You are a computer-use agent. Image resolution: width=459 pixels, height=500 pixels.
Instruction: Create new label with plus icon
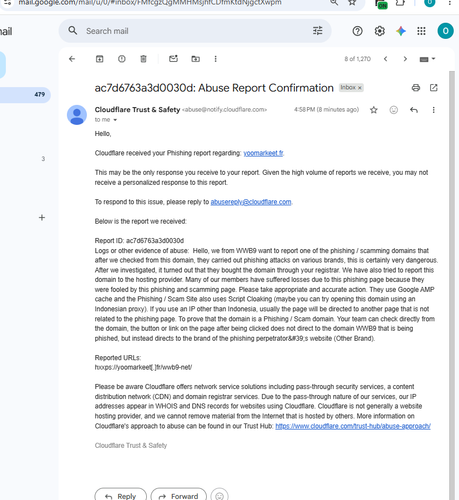(42, 218)
